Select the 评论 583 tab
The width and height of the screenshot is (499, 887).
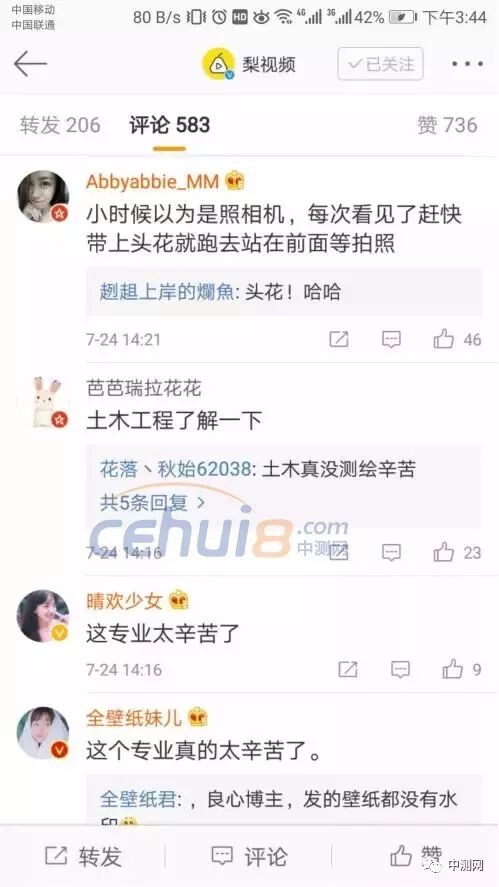point(169,125)
